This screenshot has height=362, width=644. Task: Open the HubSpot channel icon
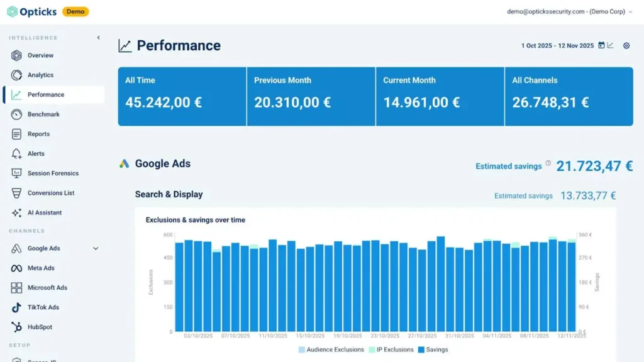[x=16, y=327]
